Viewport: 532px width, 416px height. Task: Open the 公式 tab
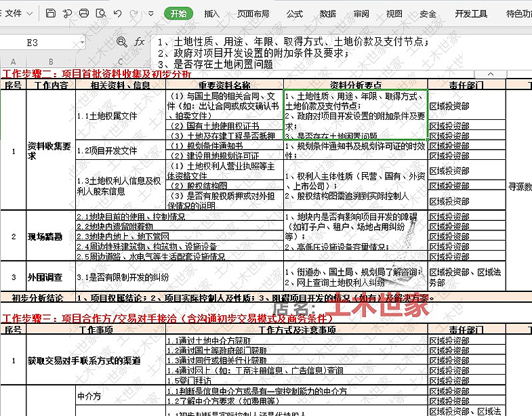(295, 14)
